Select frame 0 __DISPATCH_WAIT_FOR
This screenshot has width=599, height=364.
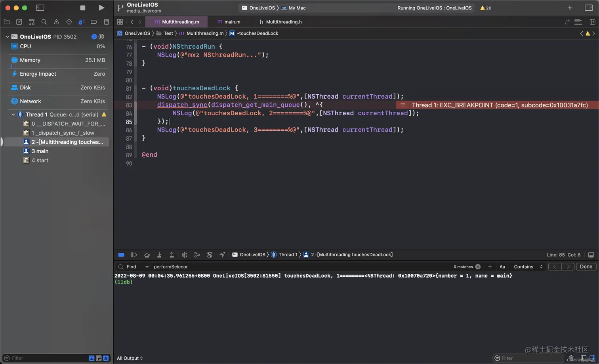coord(65,124)
